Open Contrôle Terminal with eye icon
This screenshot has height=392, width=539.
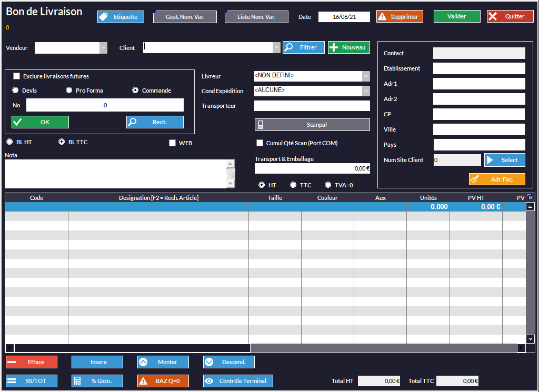238,381
